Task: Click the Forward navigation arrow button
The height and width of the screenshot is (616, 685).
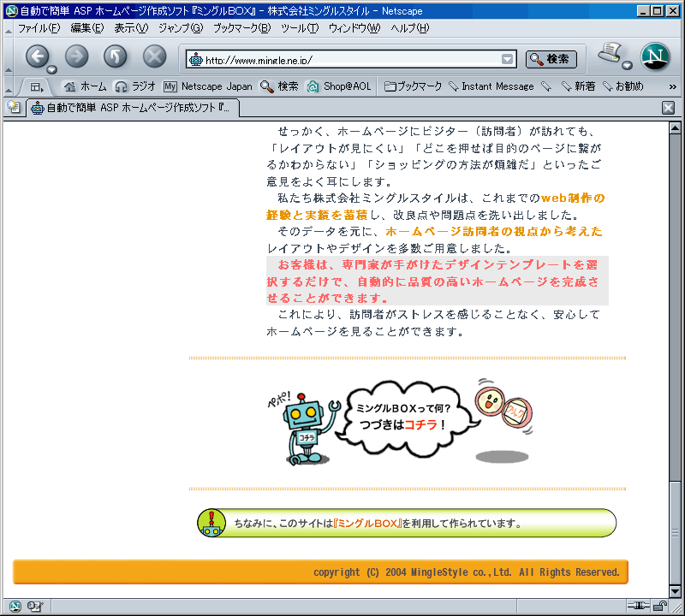Action: pyautogui.click(x=77, y=56)
